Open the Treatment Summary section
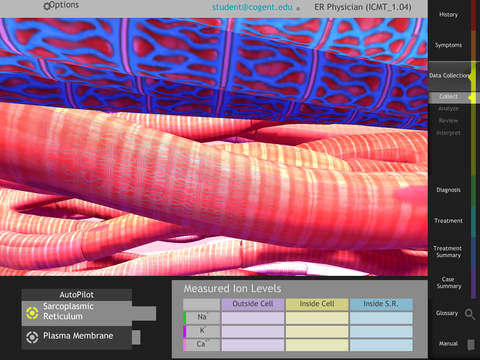 coord(448,252)
